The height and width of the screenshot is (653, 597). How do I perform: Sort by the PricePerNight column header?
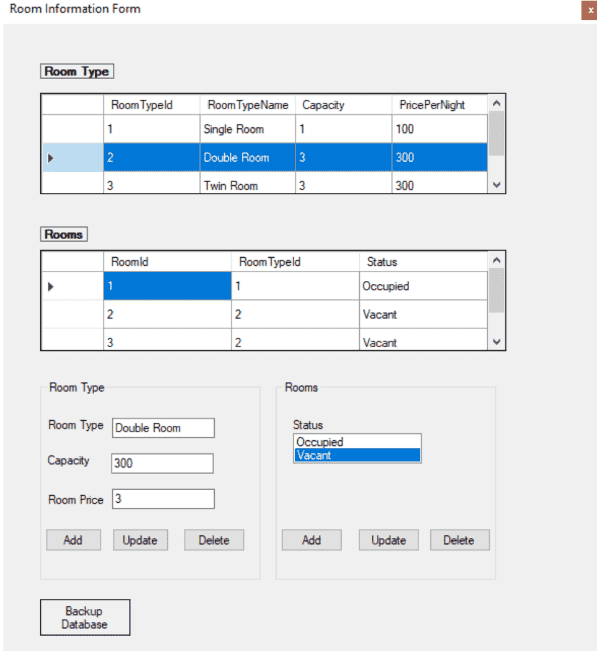click(440, 105)
